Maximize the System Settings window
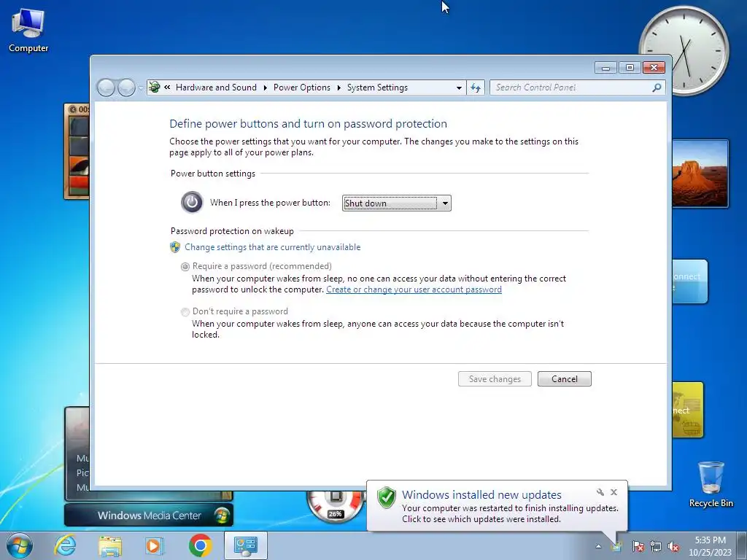747x560 pixels. tap(630, 68)
